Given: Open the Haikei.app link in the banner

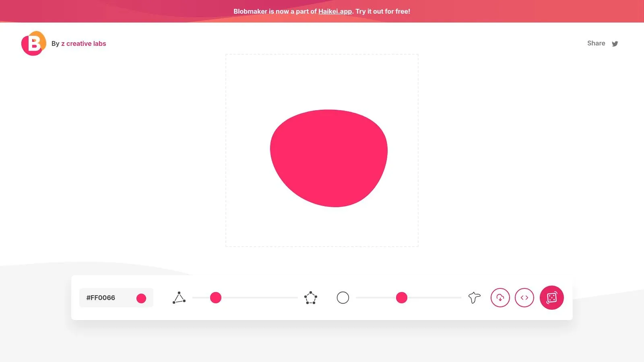Looking at the screenshot, I should (x=334, y=11).
